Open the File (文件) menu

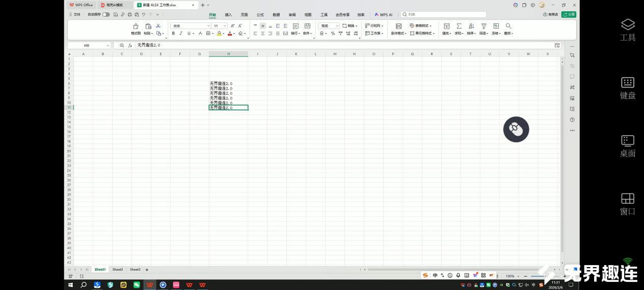tap(75, 15)
